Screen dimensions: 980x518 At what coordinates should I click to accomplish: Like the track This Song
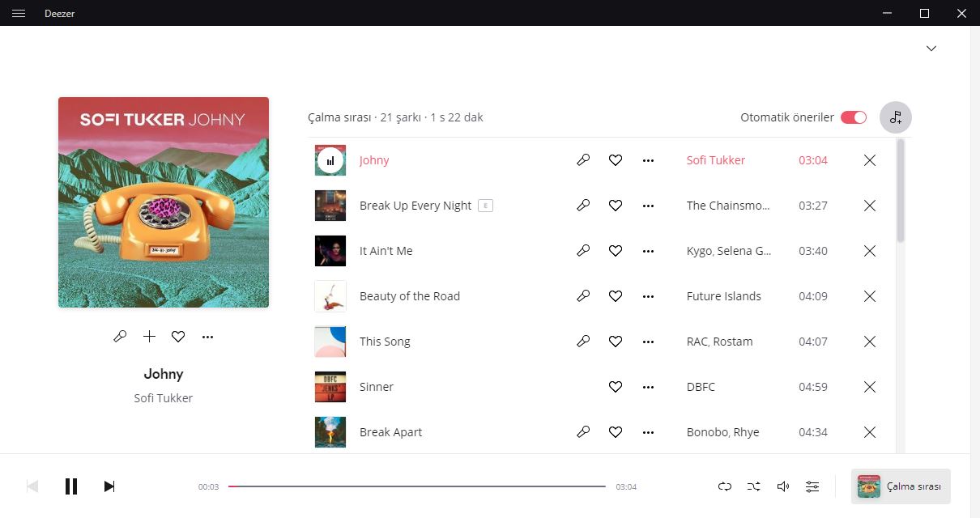616,342
